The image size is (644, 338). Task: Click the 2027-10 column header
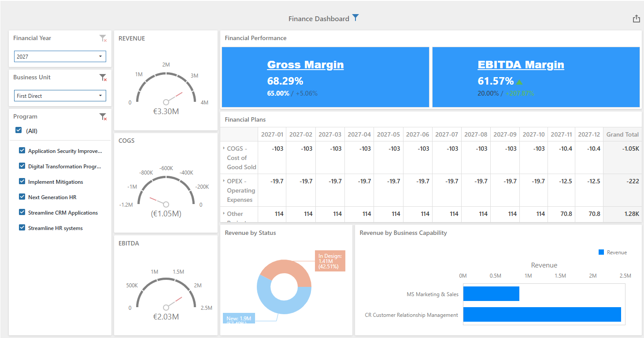pyautogui.click(x=534, y=134)
